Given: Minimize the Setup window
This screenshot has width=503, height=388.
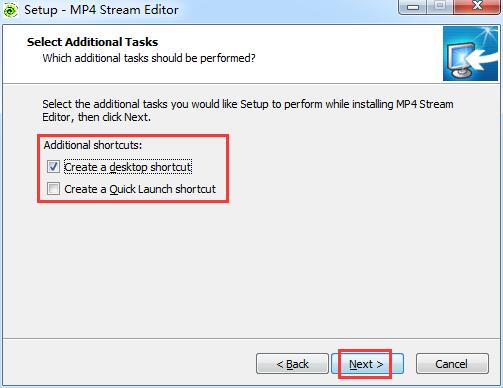Looking at the screenshot, I should [412, 7].
